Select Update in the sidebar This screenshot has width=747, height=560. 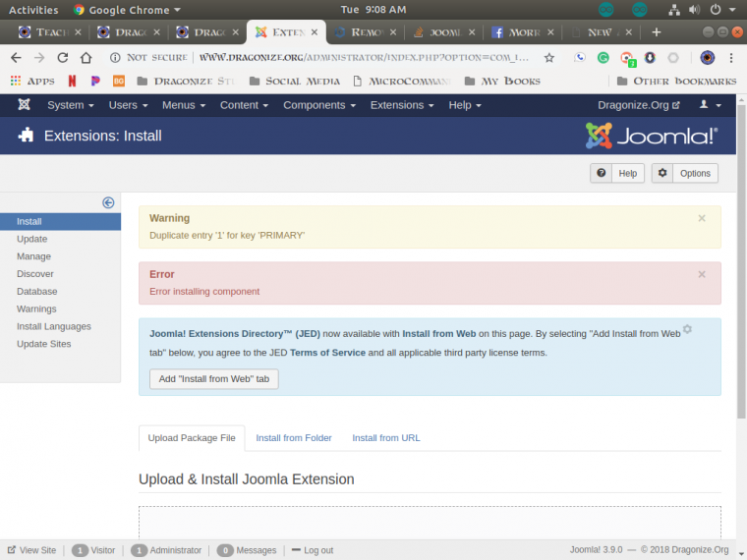pyautogui.click(x=31, y=239)
